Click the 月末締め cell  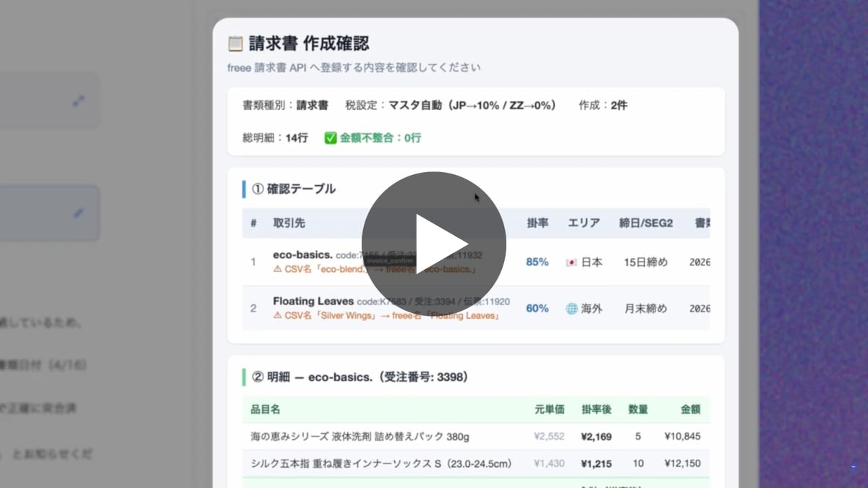click(646, 308)
